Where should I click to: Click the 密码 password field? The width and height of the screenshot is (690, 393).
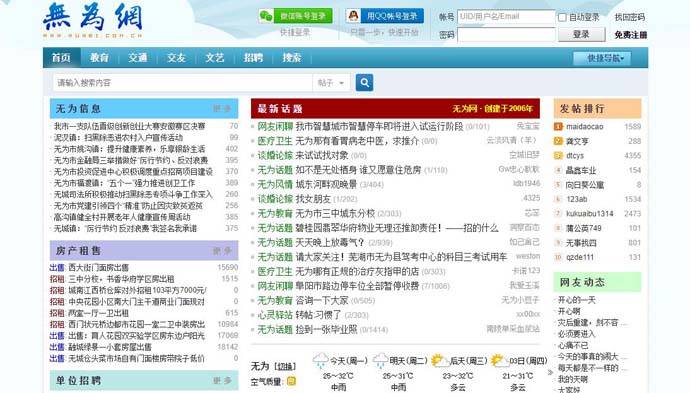pyautogui.click(x=506, y=35)
